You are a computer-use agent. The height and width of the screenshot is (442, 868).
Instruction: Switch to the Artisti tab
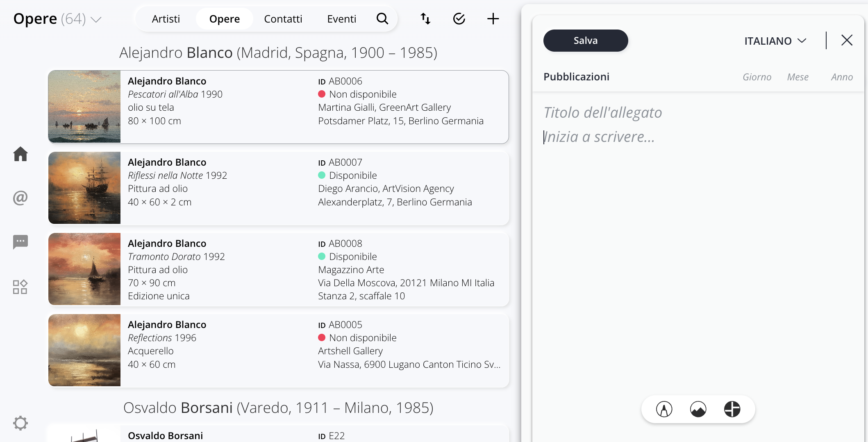pyautogui.click(x=166, y=19)
